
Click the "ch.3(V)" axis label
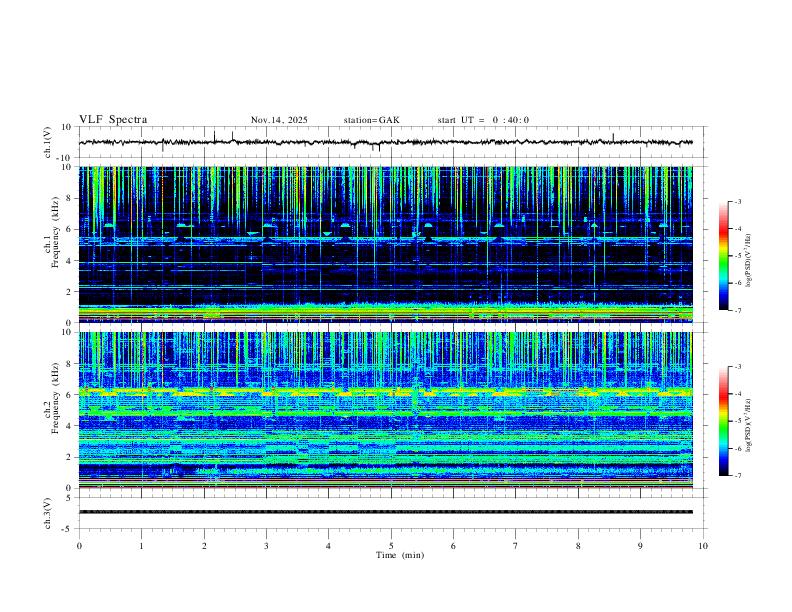pos(48,513)
